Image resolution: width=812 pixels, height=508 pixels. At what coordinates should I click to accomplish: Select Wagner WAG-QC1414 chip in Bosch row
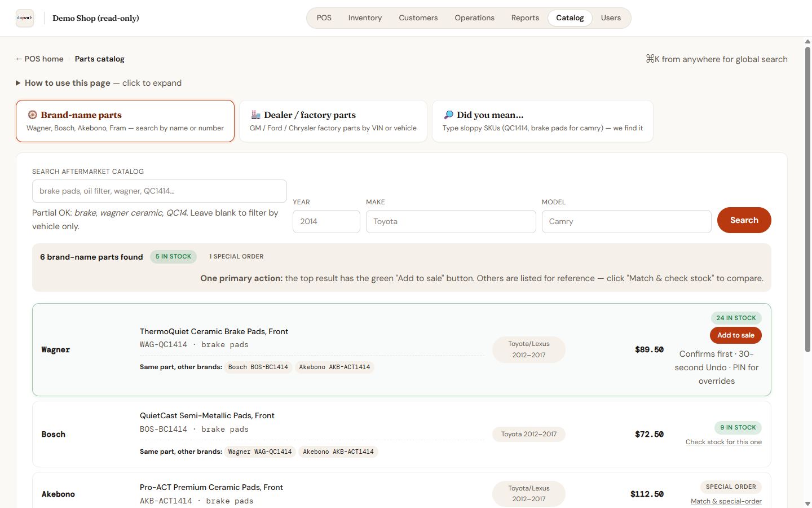(x=260, y=452)
